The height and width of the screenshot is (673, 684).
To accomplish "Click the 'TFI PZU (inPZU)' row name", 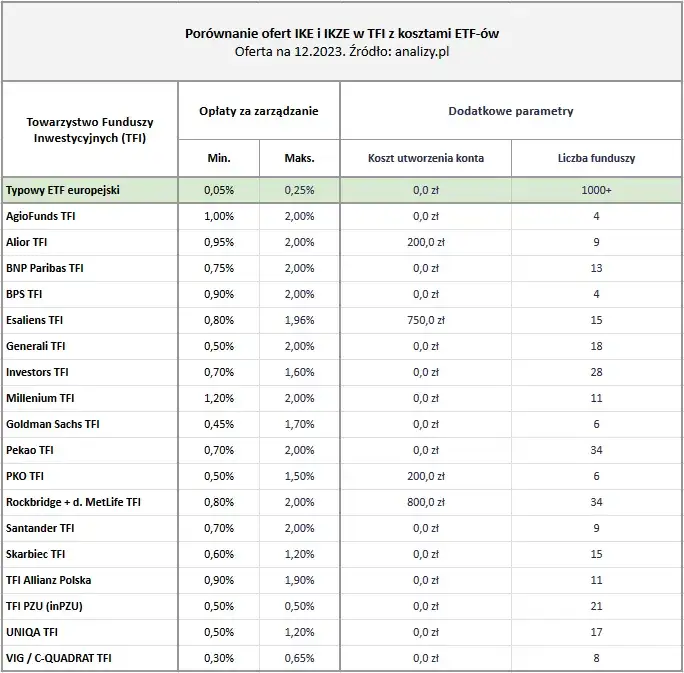I will 44,606.
